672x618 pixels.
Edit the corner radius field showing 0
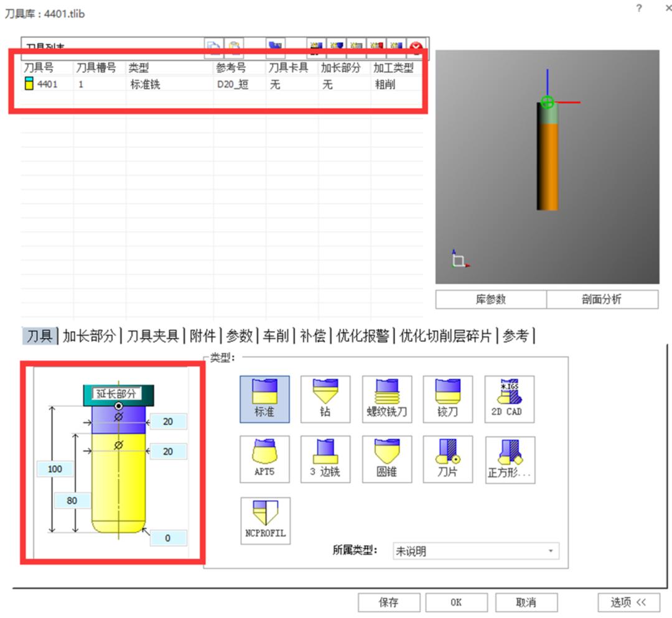click(168, 538)
